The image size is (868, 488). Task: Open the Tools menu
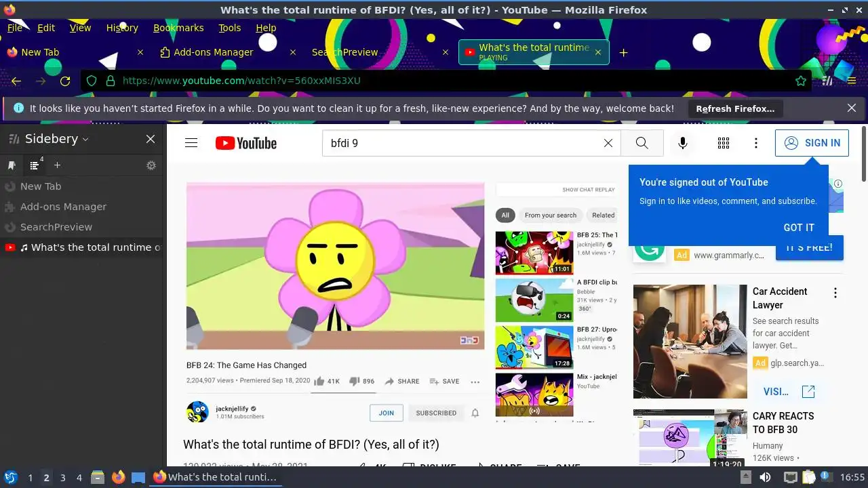point(230,28)
